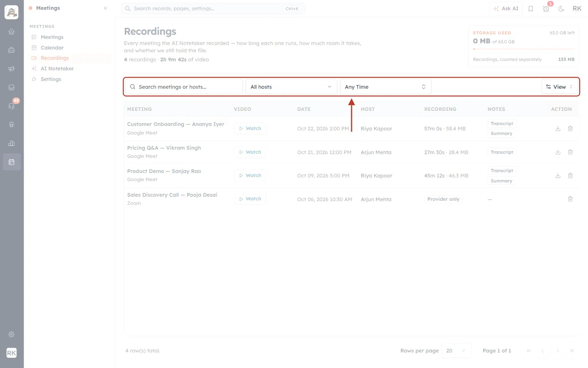Click the global search records field

coord(213,9)
